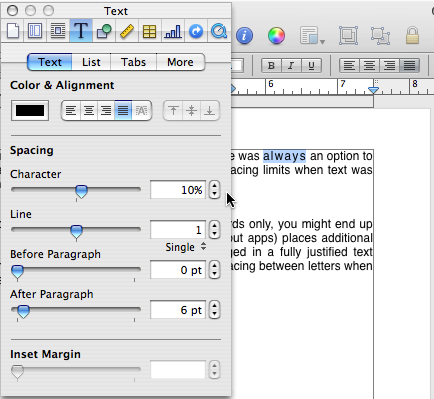Set inspector alignment to left
The height and width of the screenshot is (399, 434).
click(71, 110)
